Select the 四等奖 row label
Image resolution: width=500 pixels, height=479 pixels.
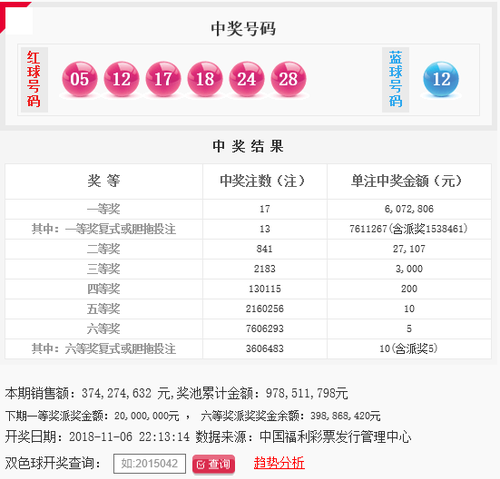104,289
